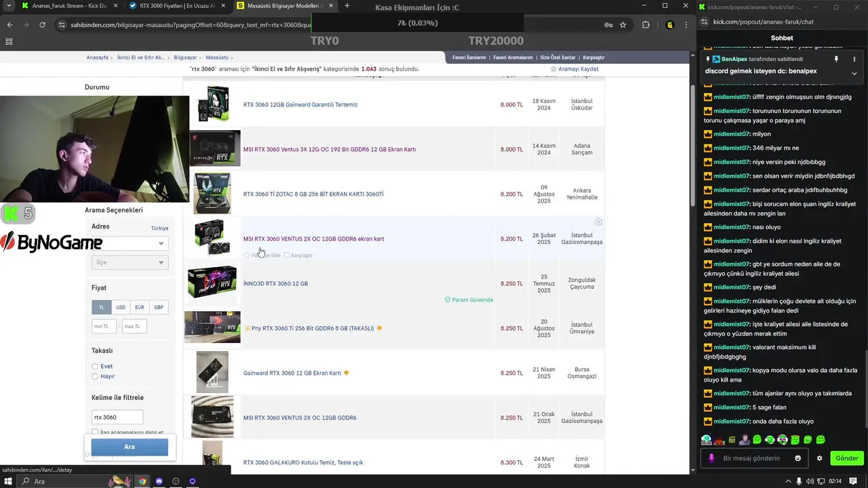The height and width of the screenshot is (488, 868).
Task: Click the min TL price field
Action: tap(104, 327)
